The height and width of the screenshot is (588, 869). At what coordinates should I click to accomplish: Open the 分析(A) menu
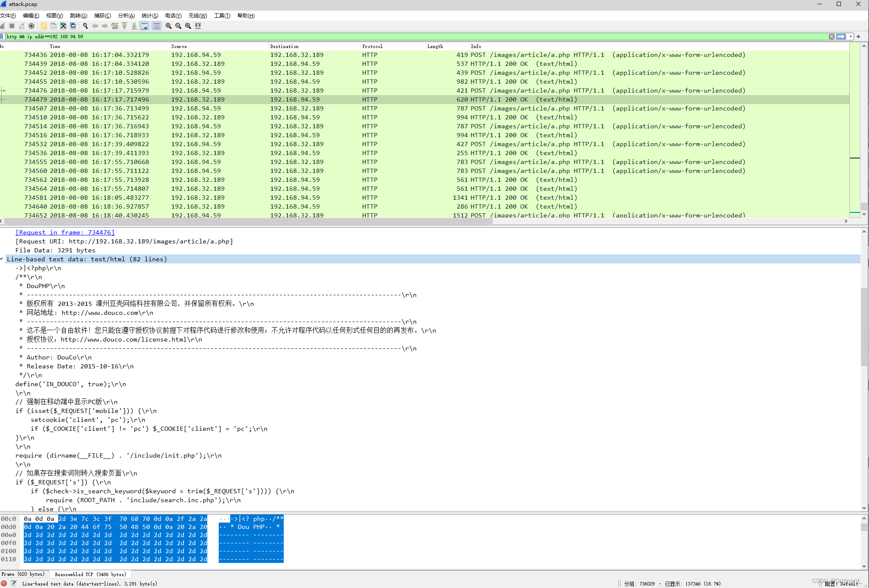[126, 16]
